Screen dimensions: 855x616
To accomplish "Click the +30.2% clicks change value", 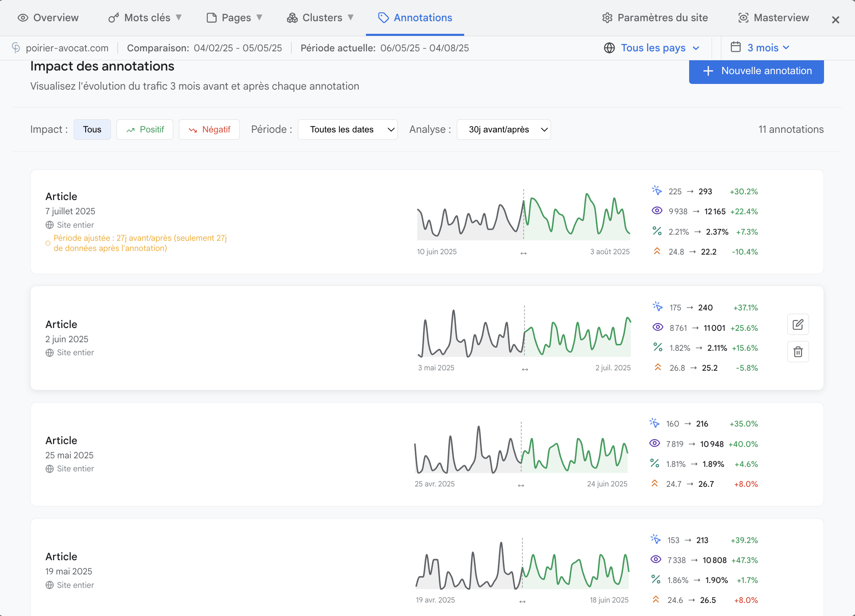I will coord(744,191).
